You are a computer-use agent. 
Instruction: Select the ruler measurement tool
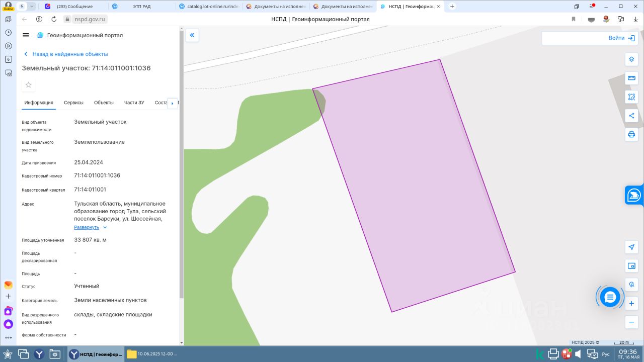pos(631,78)
